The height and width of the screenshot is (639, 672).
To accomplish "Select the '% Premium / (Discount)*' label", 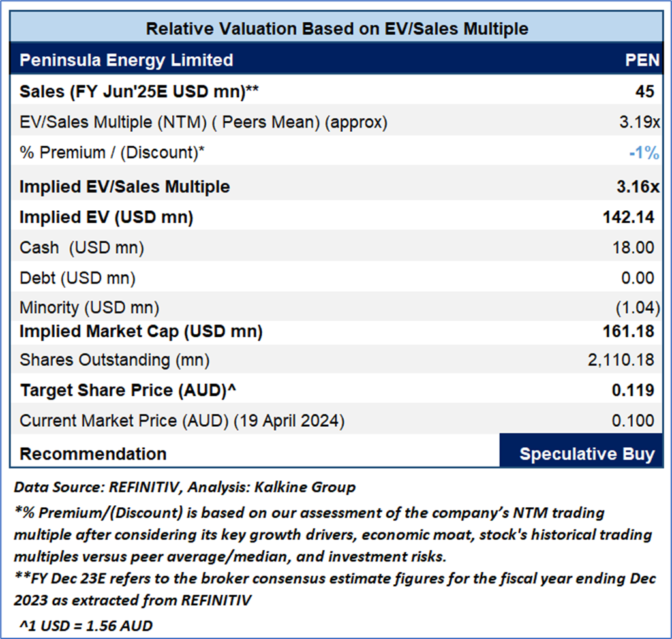I will click(x=112, y=153).
